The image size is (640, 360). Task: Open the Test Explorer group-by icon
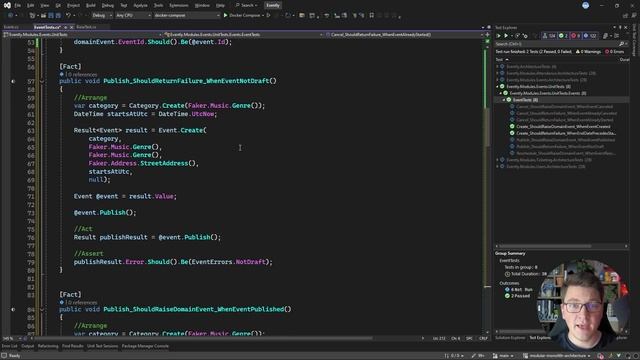click(606, 36)
